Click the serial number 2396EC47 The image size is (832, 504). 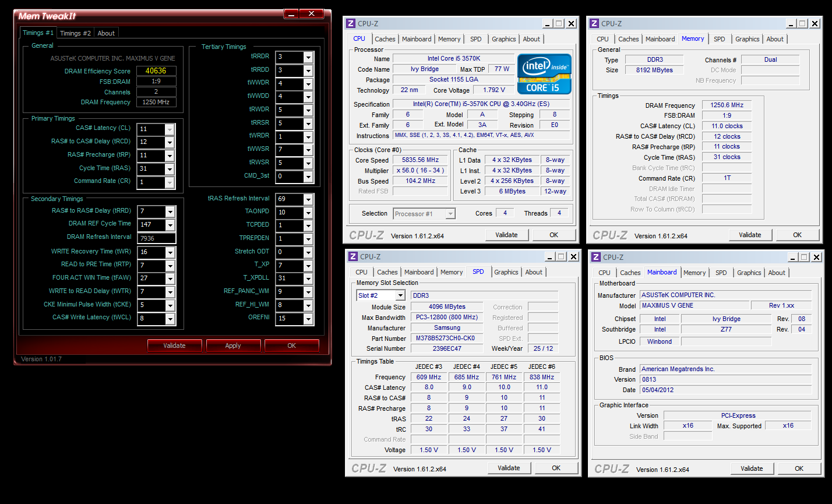click(x=446, y=348)
